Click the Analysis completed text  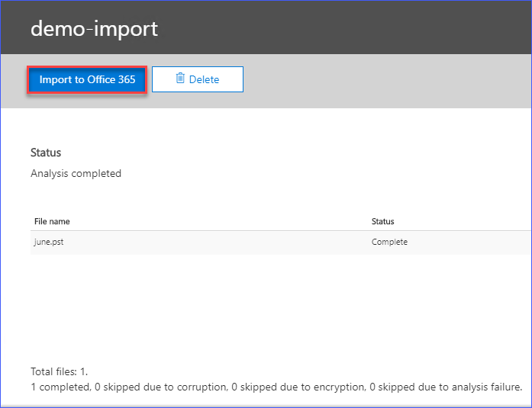(x=76, y=174)
